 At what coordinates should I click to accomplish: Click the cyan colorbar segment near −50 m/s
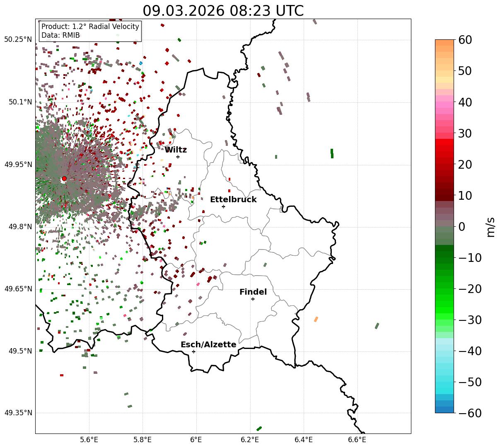(444, 382)
